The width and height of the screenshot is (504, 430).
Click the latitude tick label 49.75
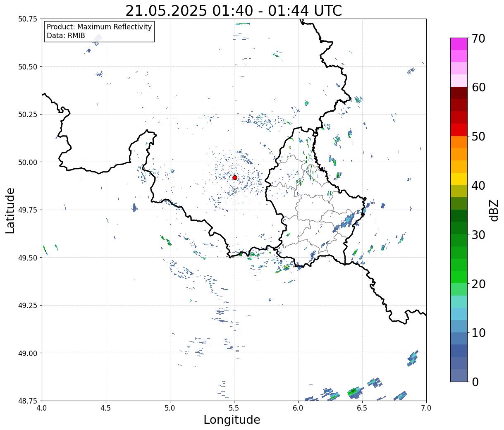(x=28, y=210)
